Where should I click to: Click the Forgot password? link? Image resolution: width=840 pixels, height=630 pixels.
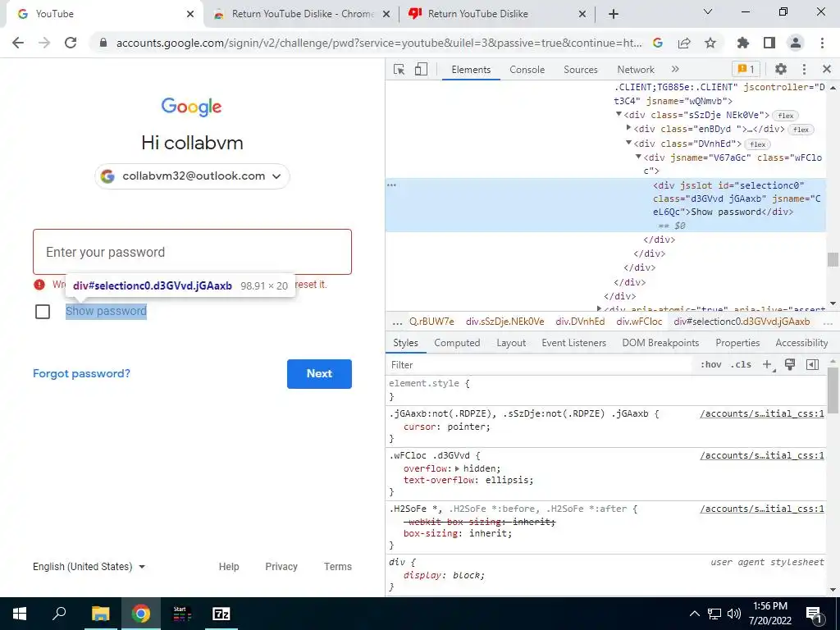[x=81, y=374]
